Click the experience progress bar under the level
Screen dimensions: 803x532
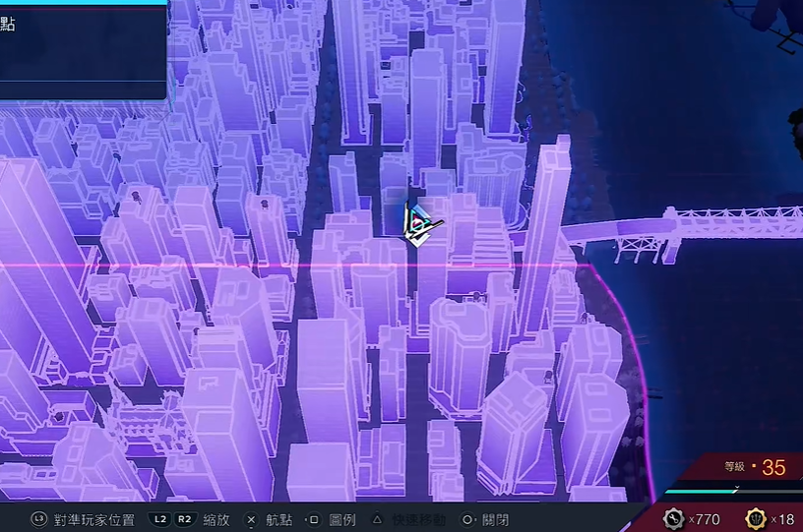(x=733, y=492)
